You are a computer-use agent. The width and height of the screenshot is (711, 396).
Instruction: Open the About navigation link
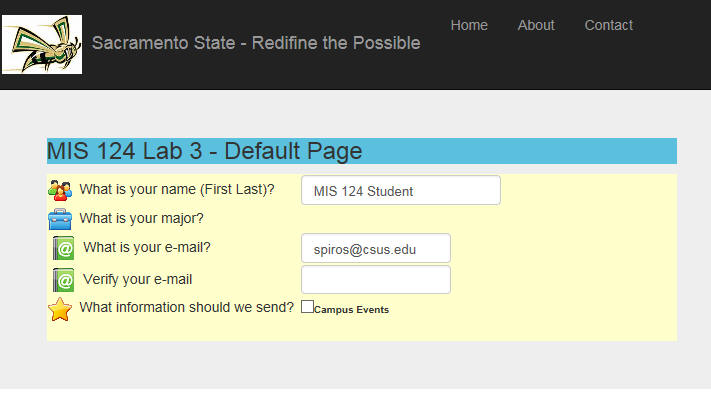pos(536,25)
